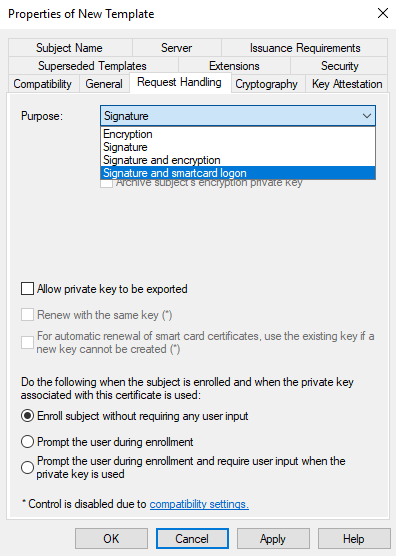396x556 pixels.
Task: Confirm changes with the OK button
Action: (x=111, y=539)
